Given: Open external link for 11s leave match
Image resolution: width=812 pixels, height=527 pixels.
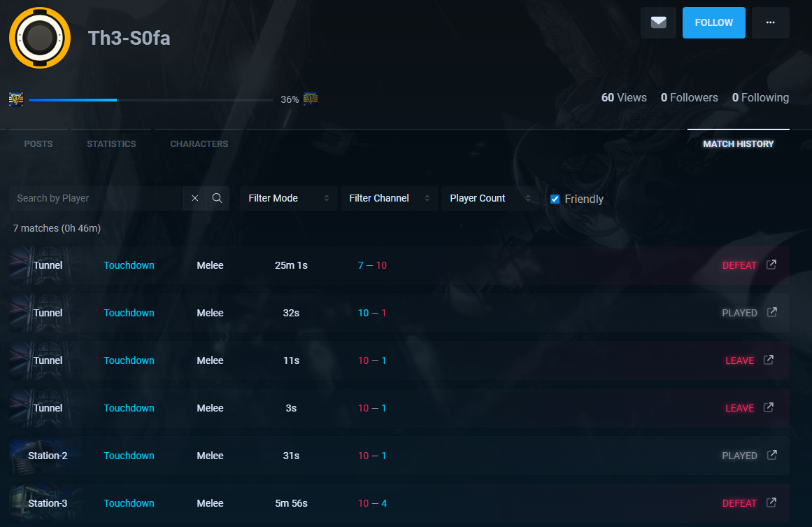Looking at the screenshot, I should (769, 360).
